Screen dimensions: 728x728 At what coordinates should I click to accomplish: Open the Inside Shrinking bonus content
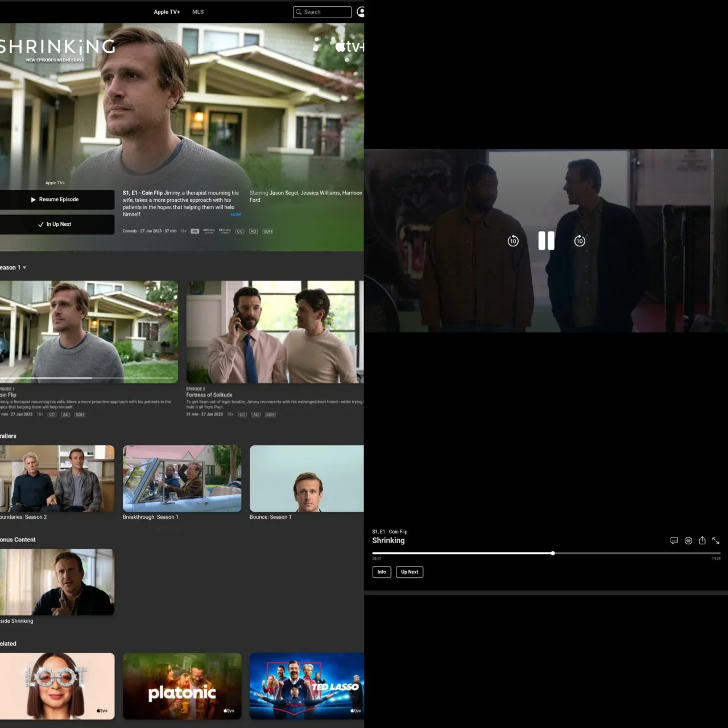[57, 582]
